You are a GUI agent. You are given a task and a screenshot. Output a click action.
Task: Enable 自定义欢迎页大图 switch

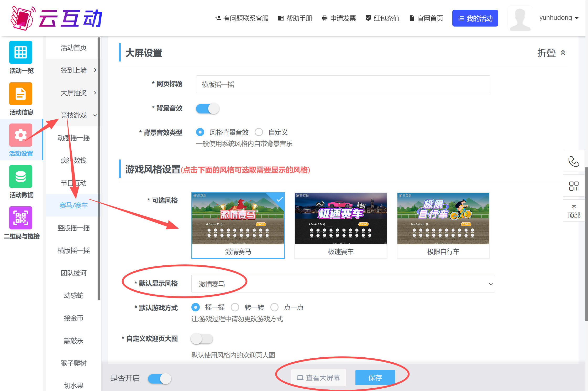click(x=202, y=339)
